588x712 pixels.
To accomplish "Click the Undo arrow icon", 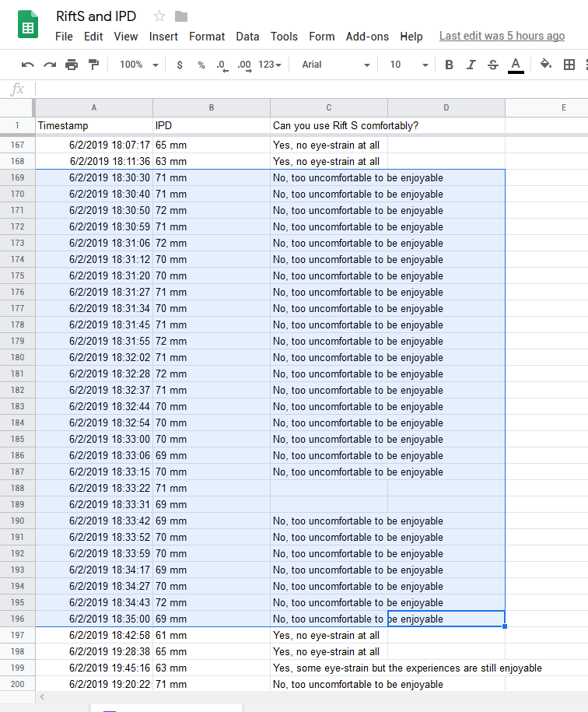I will (28, 65).
